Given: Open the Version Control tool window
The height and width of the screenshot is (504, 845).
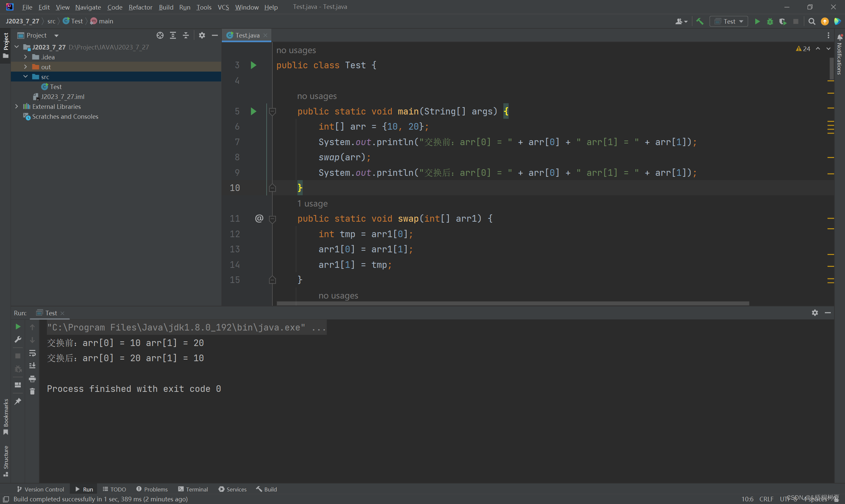Looking at the screenshot, I should (40, 489).
